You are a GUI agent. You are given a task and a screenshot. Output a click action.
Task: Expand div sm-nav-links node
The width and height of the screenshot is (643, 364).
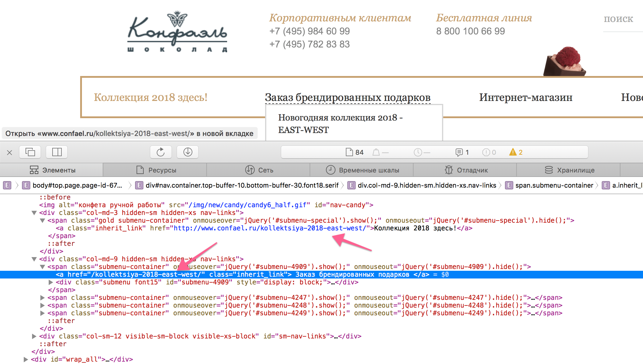pos(34,336)
